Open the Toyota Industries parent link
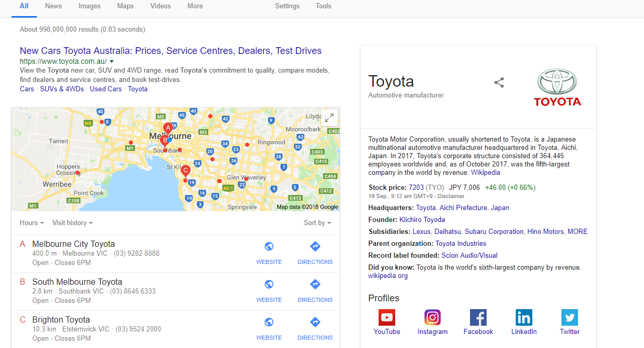 (x=461, y=243)
